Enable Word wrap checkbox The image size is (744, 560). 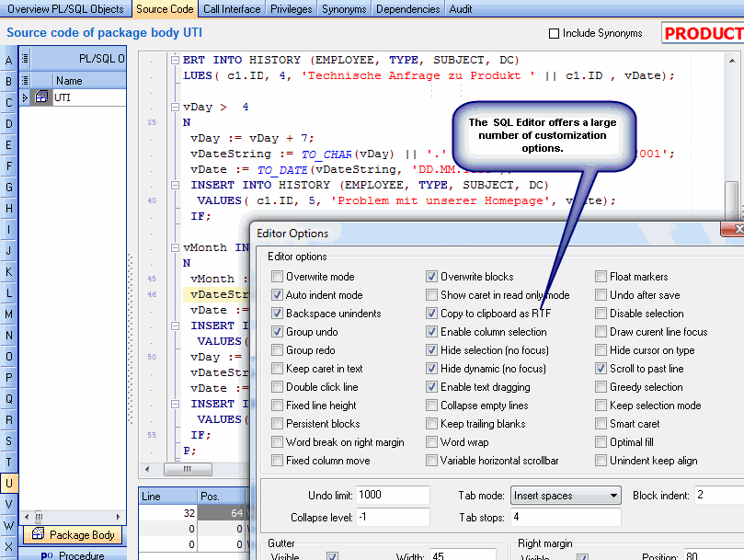coord(431,442)
